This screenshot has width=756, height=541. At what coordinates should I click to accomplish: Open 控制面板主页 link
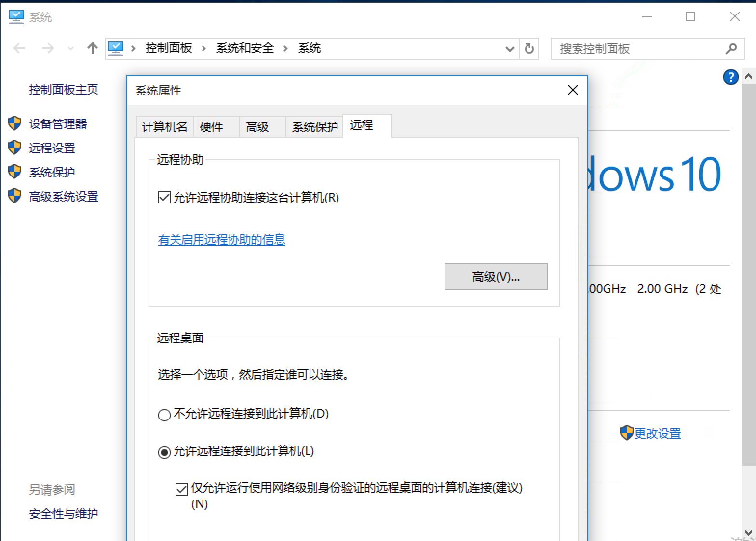pos(64,89)
